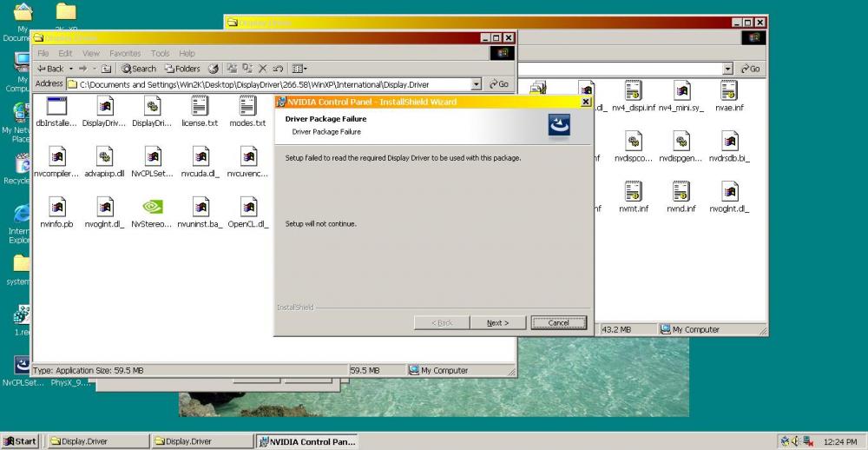This screenshot has height=450, width=868.
Task: Open the History toolbar icon
Action: pyautogui.click(x=214, y=69)
